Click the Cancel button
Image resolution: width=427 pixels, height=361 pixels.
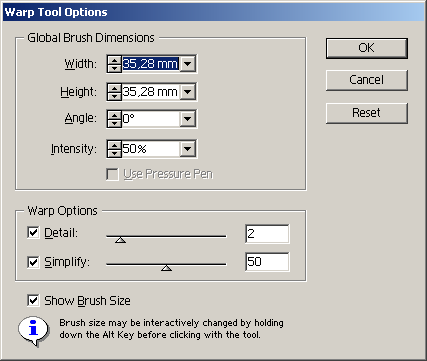(x=367, y=80)
